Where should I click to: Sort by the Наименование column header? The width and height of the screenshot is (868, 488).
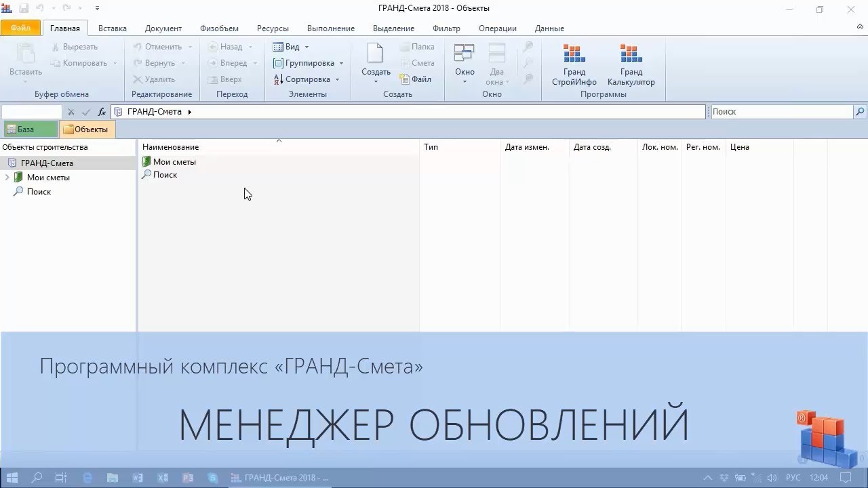coord(279,147)
